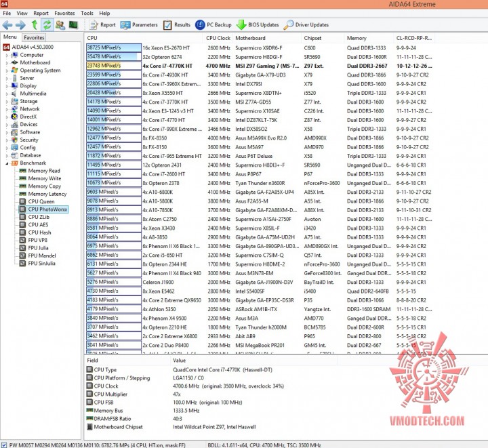488x448 pixels.
Task: Expand the Motherboard tree node
Action: point(7,63)
